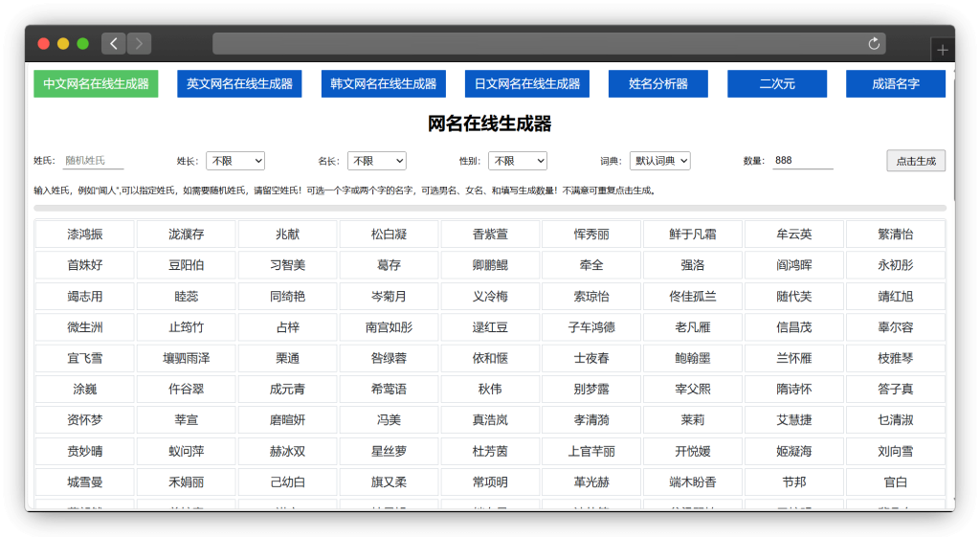Select the name 靖红旭

[895, 297]
